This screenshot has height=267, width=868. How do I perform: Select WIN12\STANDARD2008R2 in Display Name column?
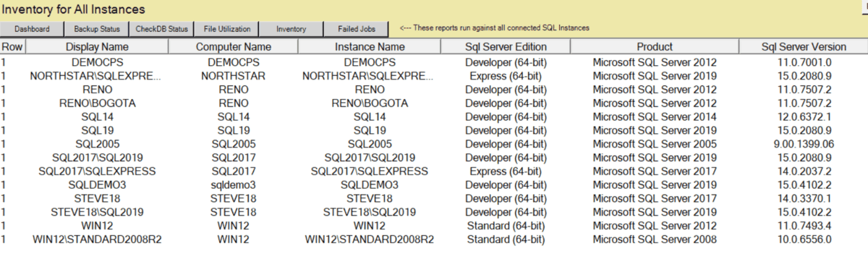pyautogui.click(x=96, y=240)
